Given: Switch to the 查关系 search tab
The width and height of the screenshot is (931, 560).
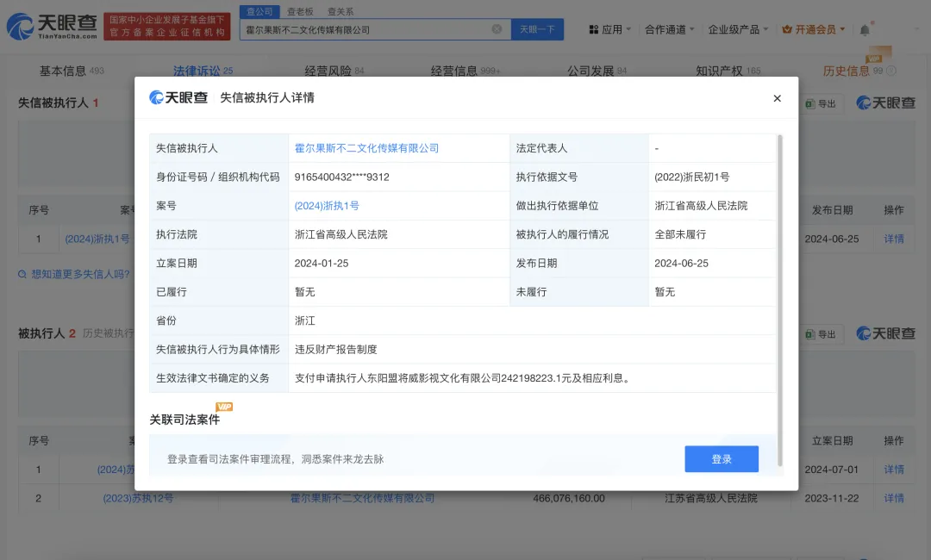Looking at the screenshot, I should tap(341, 11).
